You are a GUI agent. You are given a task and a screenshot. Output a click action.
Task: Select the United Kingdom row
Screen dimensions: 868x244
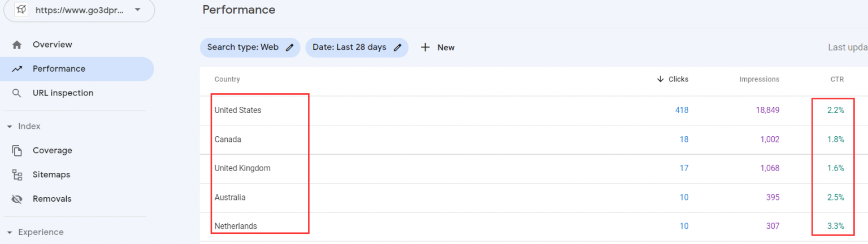(533, 168)
